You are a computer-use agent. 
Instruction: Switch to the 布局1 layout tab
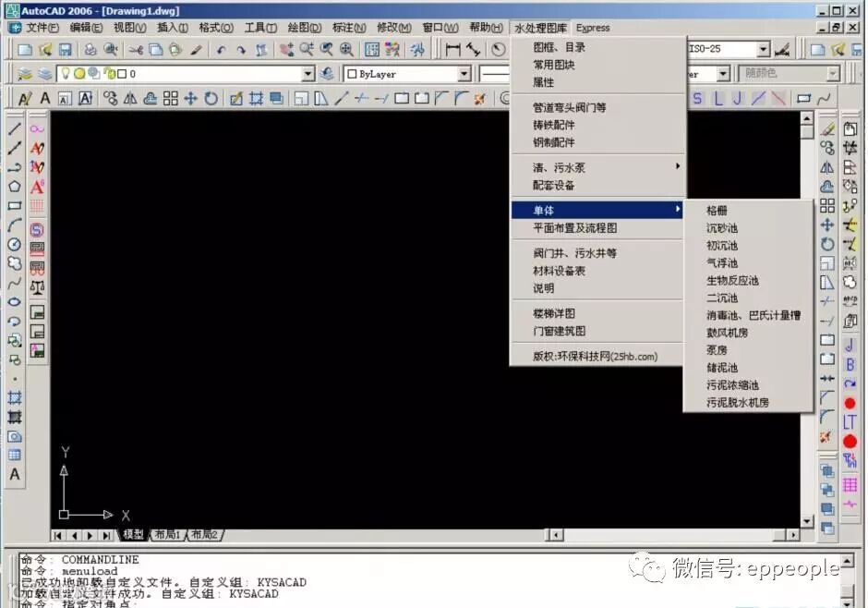(x=166, y=534)
